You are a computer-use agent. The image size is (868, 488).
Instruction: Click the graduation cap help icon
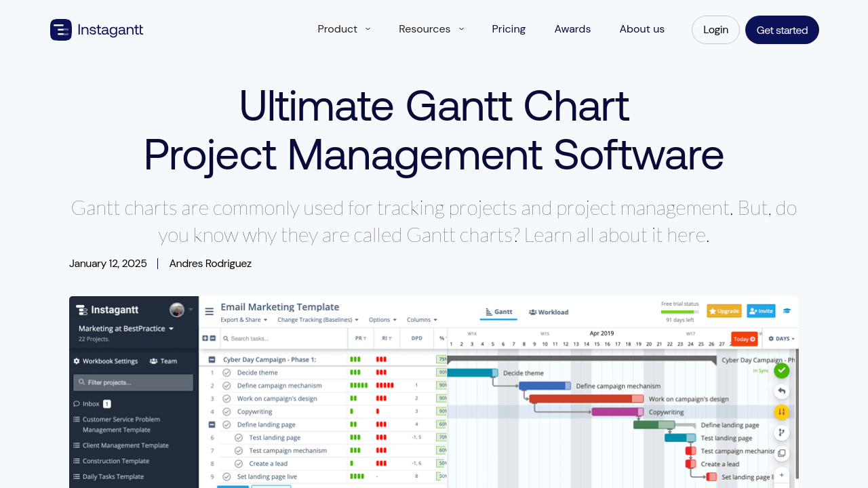[x=787, y=311]
